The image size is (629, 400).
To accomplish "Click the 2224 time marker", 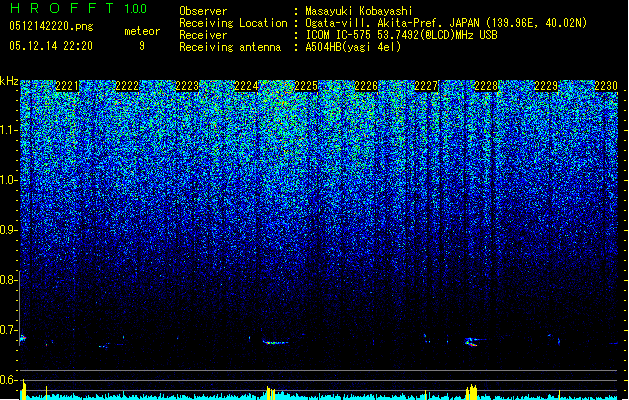I will pos(246,86).
